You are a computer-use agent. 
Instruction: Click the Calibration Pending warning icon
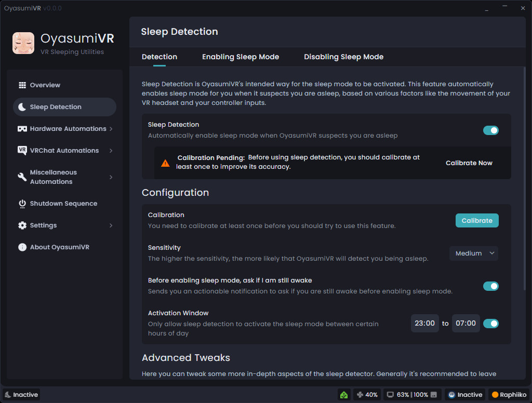pyautogui.click(x=165, y=163)
